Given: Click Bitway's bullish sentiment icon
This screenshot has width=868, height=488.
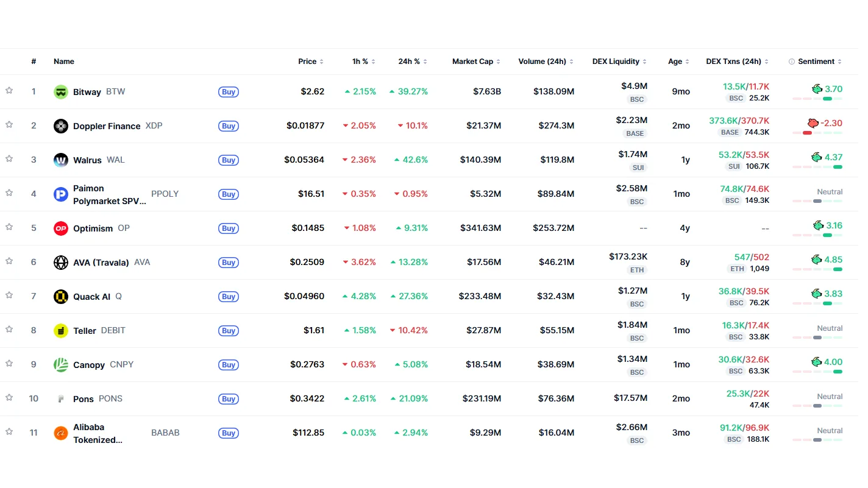Looking at the screenshot, I should (817, 89).
